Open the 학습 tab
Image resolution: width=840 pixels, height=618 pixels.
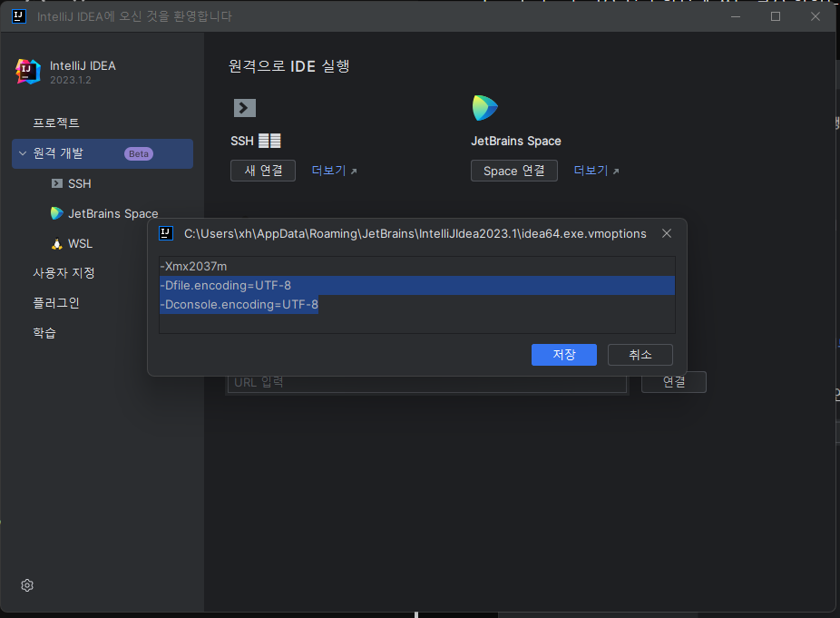(44, 333)
